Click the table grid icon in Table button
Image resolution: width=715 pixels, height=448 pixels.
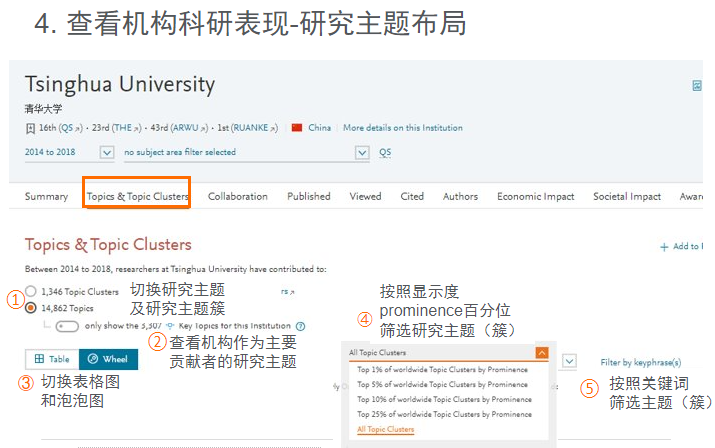coord(40,359)
